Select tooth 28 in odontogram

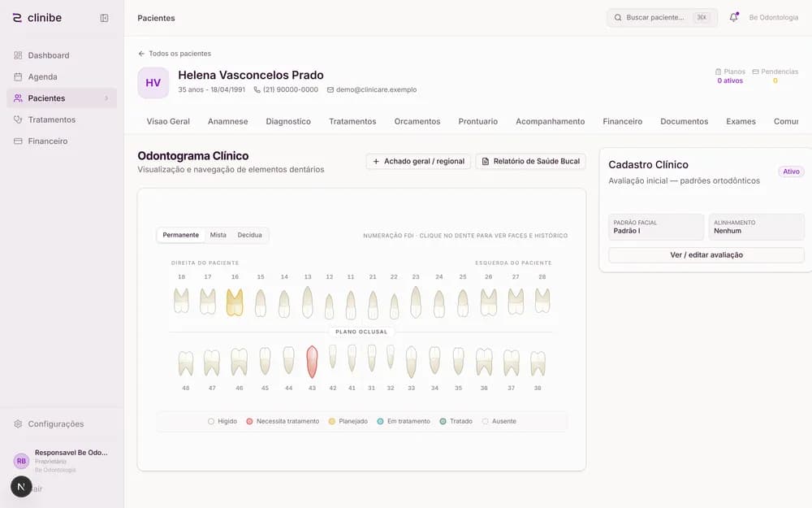[542, 301]
